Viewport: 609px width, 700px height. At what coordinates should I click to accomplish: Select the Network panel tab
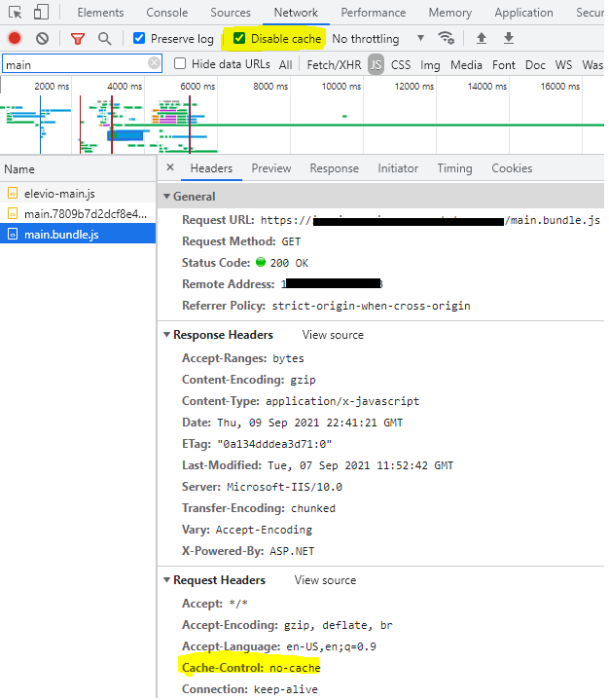296,13
